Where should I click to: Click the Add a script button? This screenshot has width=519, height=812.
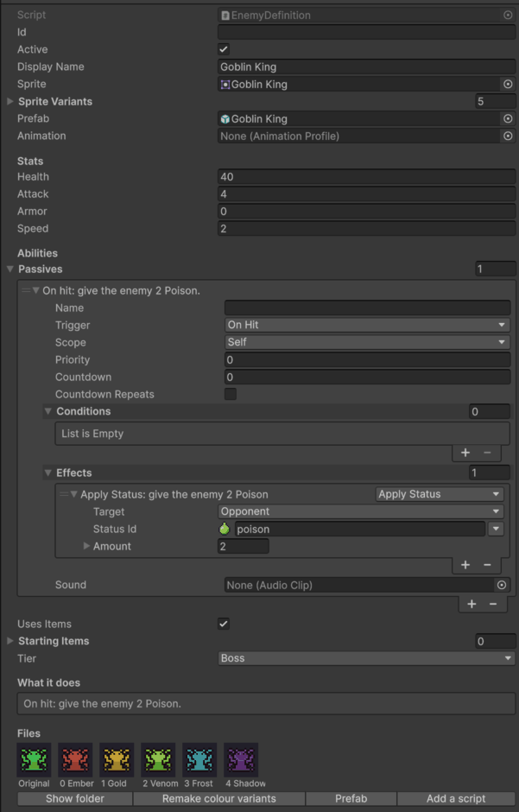(456, 798)
